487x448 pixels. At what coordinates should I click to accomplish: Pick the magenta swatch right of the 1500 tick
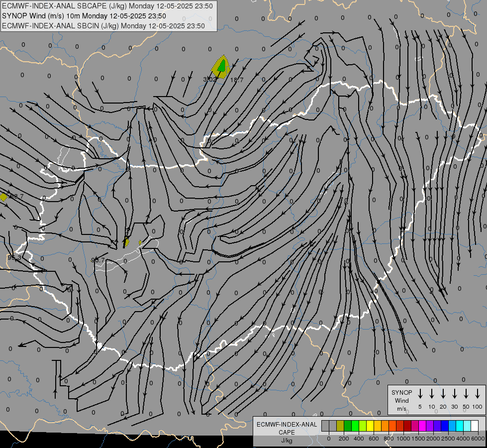tap(422, 426)
